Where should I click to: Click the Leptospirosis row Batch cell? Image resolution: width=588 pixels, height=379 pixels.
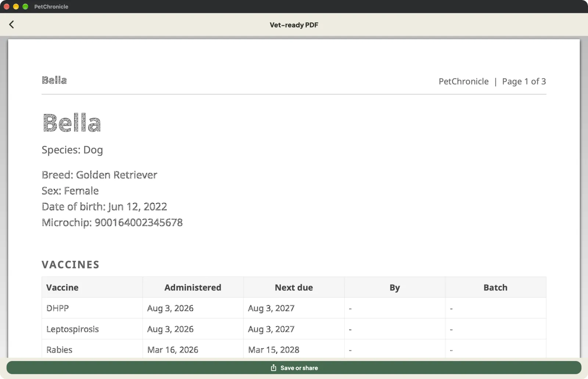[495, 329]
